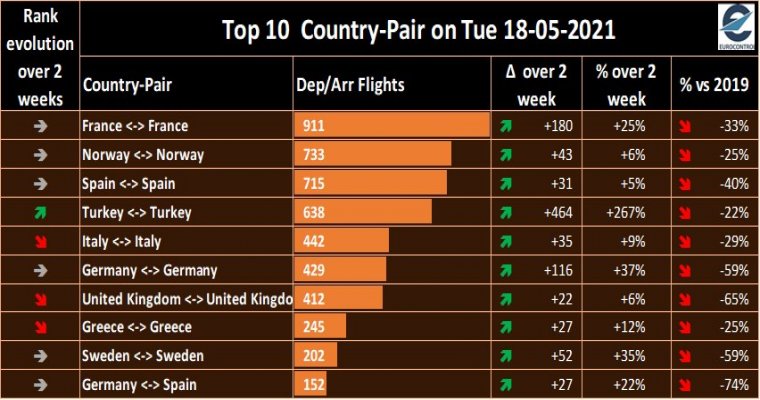This screenshot has width=760, height=400.
Task: Click the green arrow beside +180
Action: pyautogui.click(x=506, y=126)
